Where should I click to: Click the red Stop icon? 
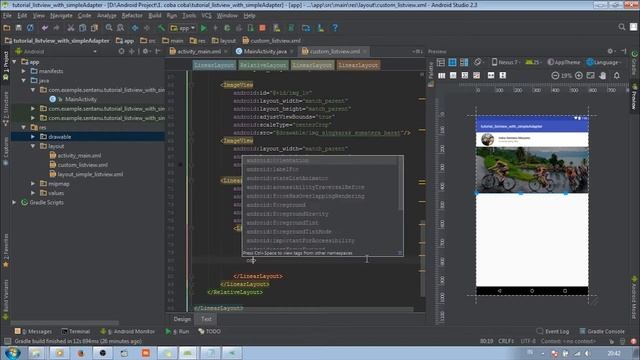click(262, 28)
